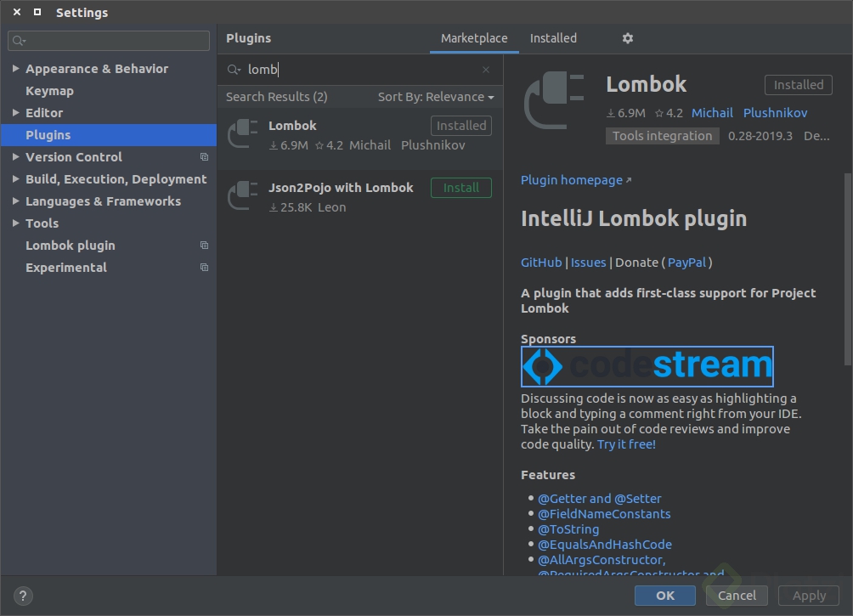This screenshot has width=853, height=616.
Task: Click the Json2Pojo with Lombok plugin icon
Action: click(243, 196)
